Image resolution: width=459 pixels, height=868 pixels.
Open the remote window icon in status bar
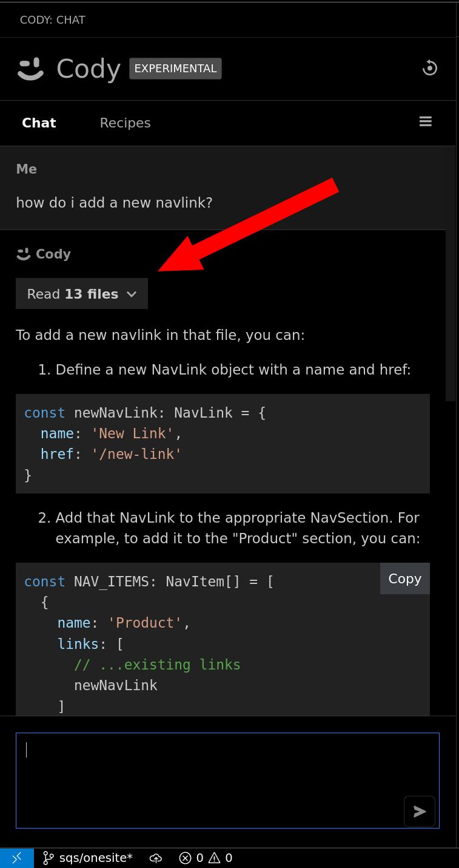tap(17, 858)
